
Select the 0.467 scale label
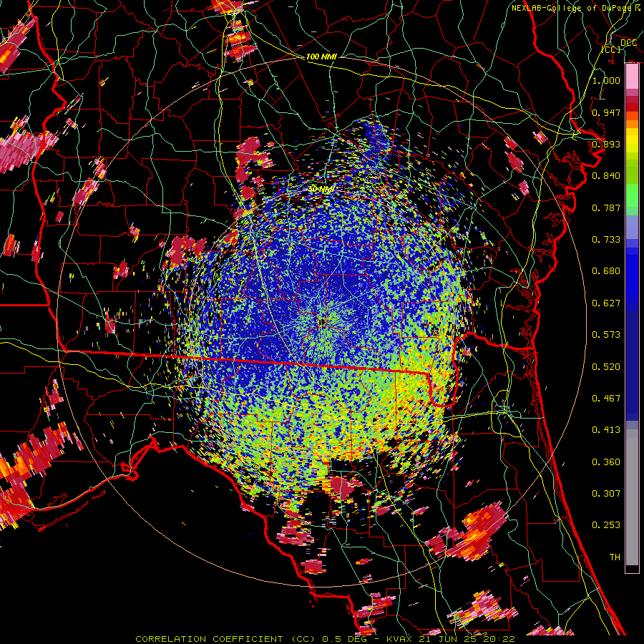[606, 399]
